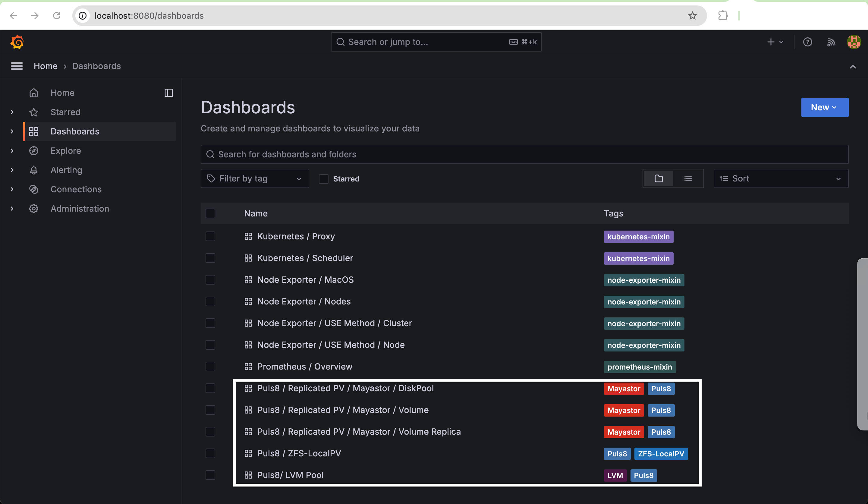The image size is (868, 504).
Task: Expand the Alerting sidebar section chevron
Action: pyautogui.click(x=12, y=170)
